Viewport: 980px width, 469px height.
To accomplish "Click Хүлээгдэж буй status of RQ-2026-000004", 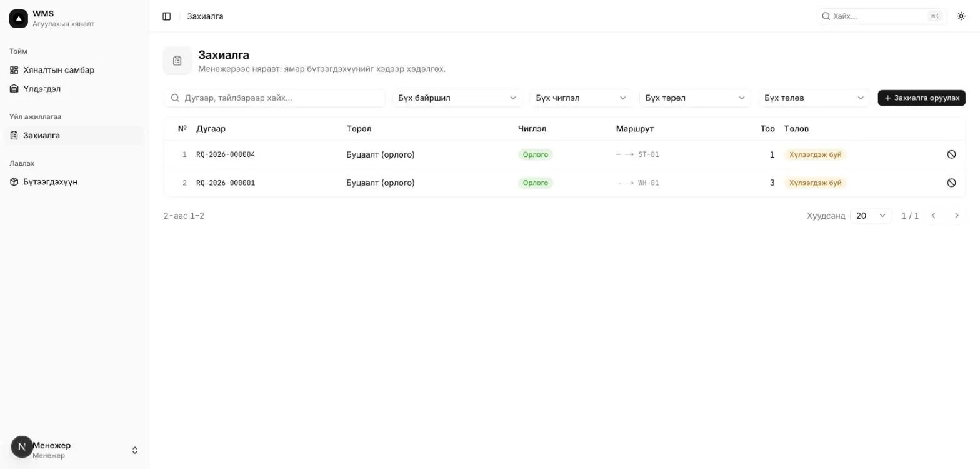I will coord(816,154).
